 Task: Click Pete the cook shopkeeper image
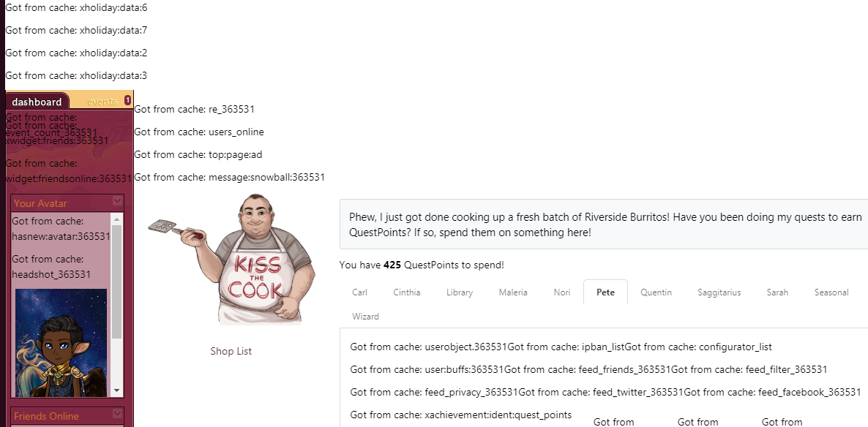click(231, 258)
